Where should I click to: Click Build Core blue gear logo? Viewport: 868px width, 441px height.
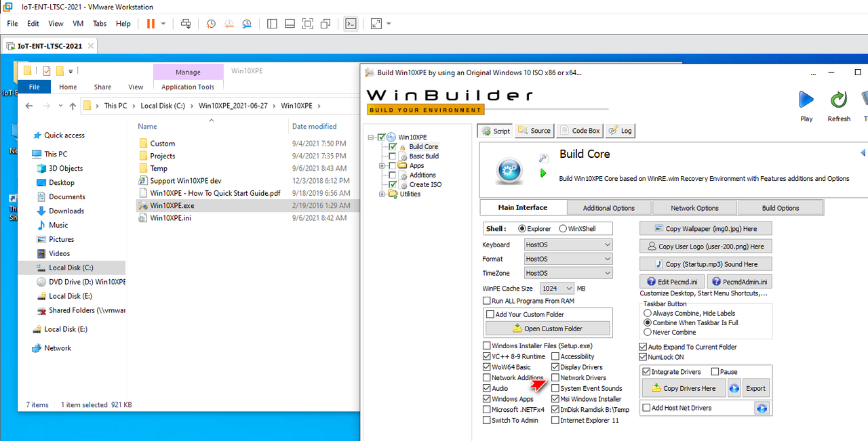point(509,171)
